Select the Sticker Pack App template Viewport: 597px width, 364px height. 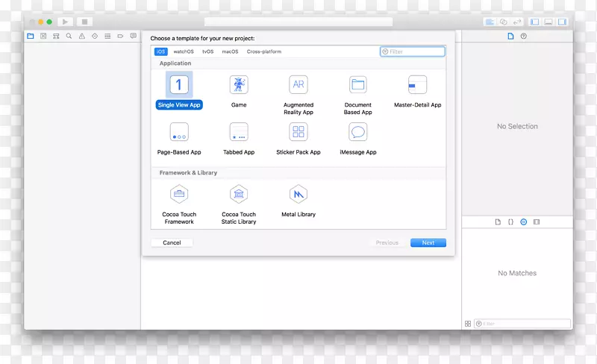click(298, 138)
